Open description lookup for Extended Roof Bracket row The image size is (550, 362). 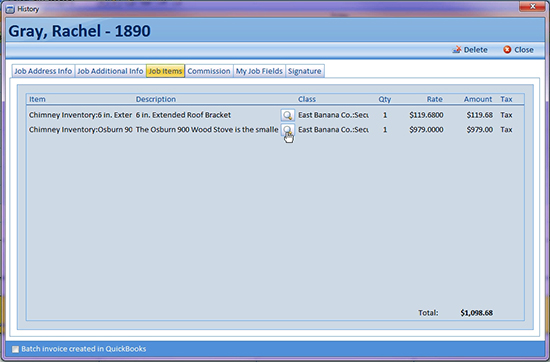(288, 115)
